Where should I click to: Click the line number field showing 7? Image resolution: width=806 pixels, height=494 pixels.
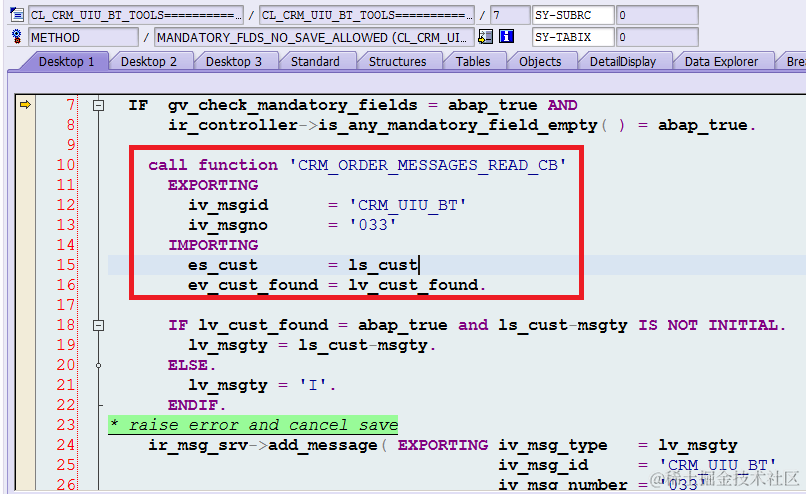click(510, 15)
